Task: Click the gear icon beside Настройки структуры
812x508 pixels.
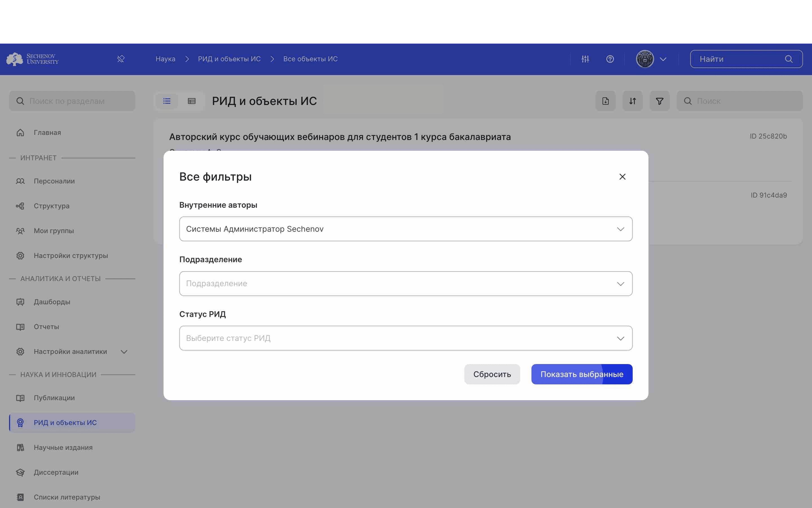Action: click(x=20, y=256)
